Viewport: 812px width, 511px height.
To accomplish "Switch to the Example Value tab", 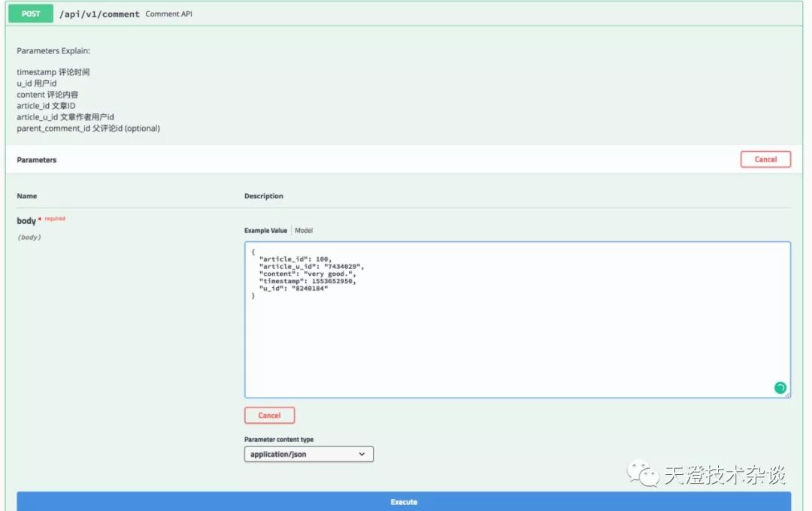I will [x=265, y=231].
